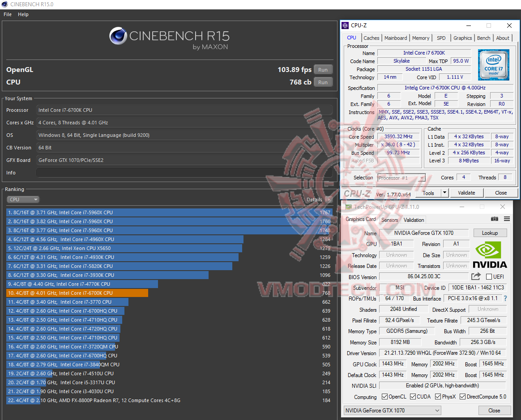521x420 pixels.
Task: Select ranking entry Intel Core i7-4960X CPU
Action: tap(168, 239)
